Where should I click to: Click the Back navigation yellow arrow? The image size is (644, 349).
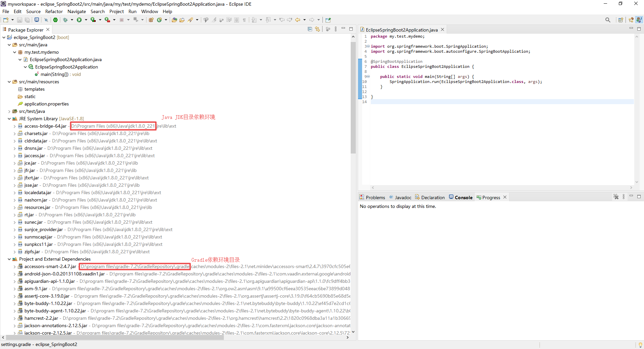(x=298, y=20)
